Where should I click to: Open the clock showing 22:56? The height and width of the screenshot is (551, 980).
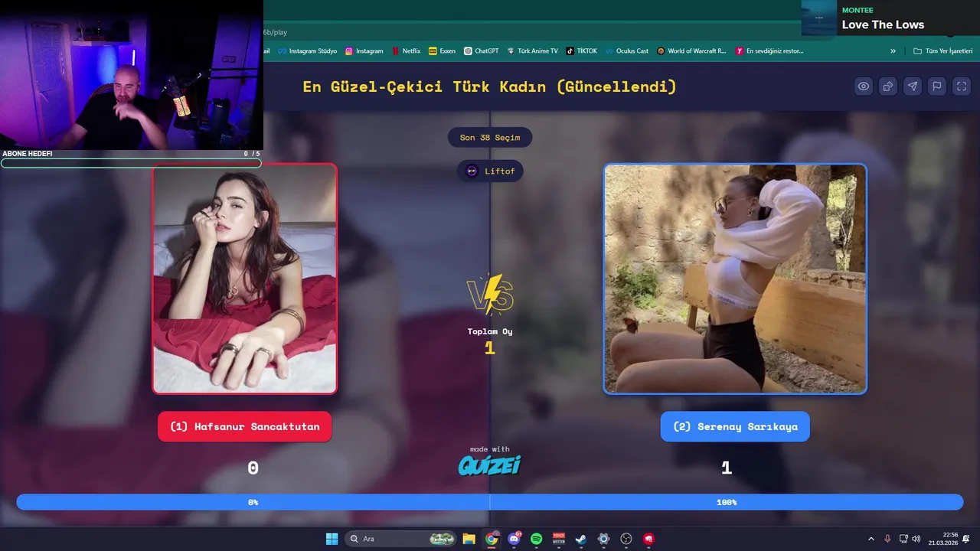(942, 539)
